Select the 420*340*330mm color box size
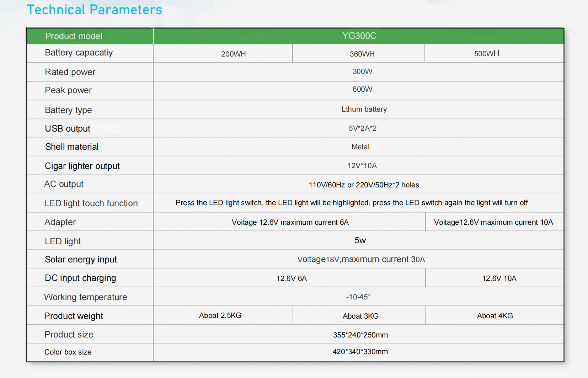The width and height of the screenshot is (588, 378). 360,352
